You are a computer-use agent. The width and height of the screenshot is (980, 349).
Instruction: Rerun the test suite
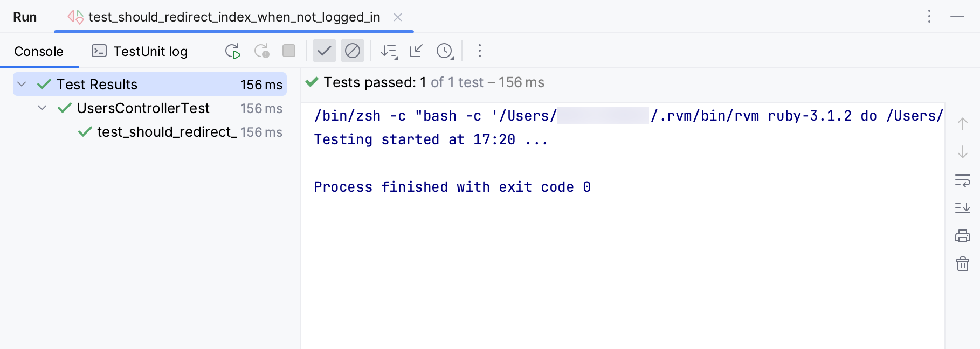point(232,51)
